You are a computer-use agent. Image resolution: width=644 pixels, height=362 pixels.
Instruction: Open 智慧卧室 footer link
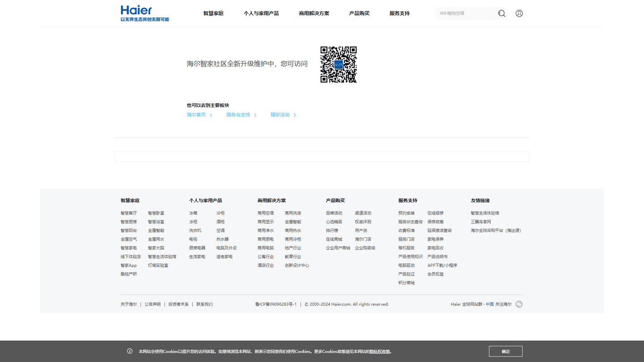(x=156, y=213)
